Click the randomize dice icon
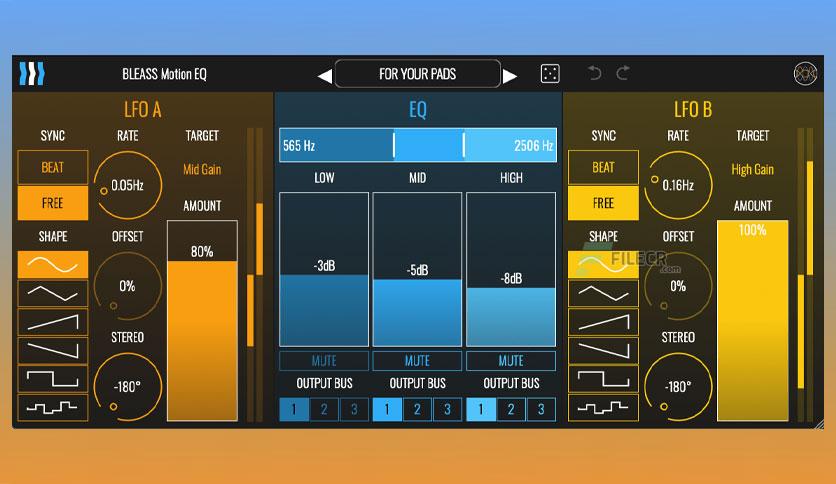This screenshot has width=836, height=484. [x=550, y=74]
